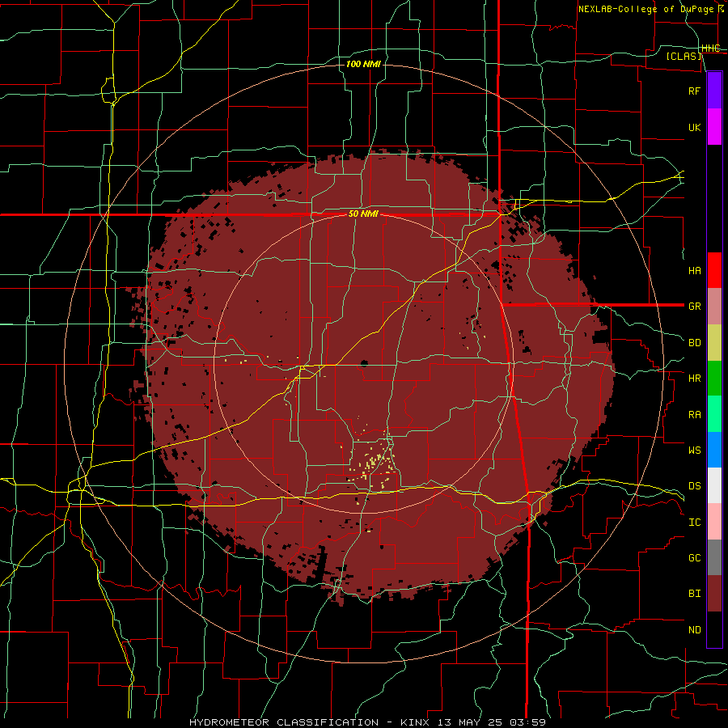Click the small black circle at radar center
728x728 pixels.
[x=364, y=363]
